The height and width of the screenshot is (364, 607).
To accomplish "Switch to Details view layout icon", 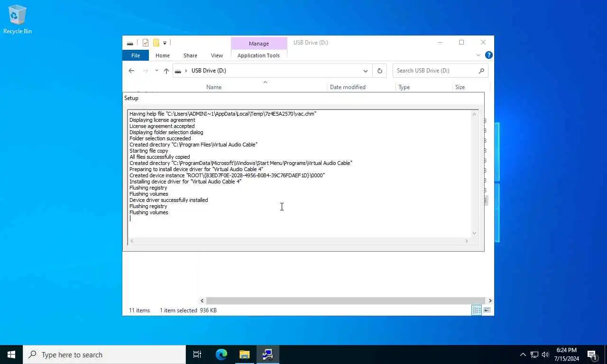I will point(477,310).
